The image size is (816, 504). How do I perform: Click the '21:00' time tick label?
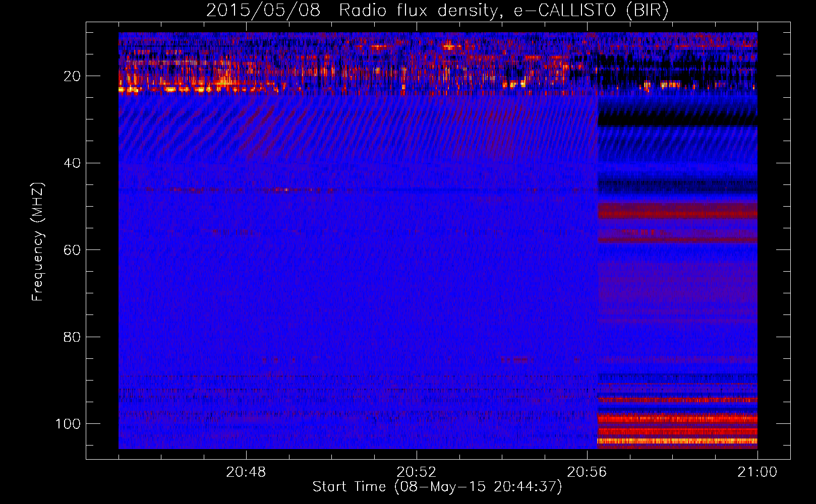[x=757, y=472]
